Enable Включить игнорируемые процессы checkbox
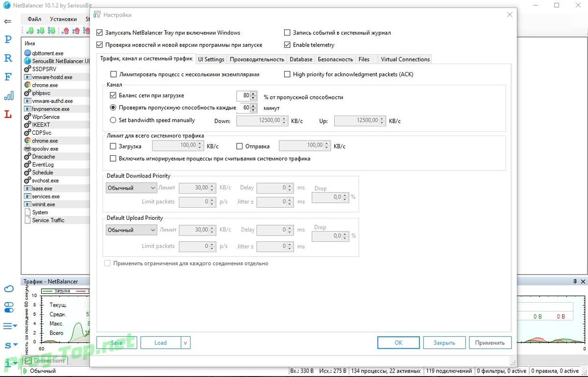The height and width of the screenshot is (377, 588). point(114,159)
